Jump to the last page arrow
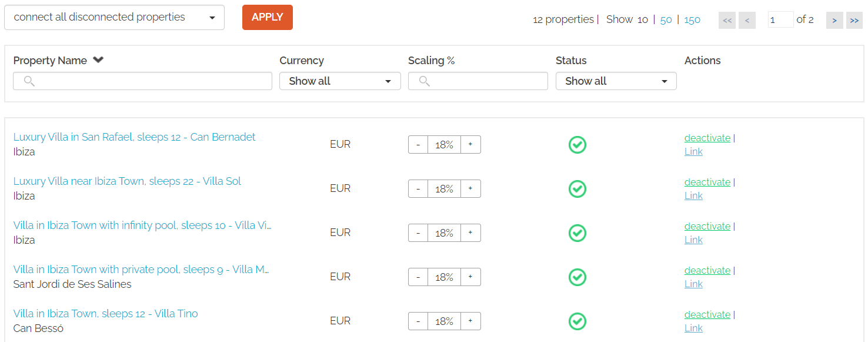This screenshot has width=868, height=342. pos(854,20)
